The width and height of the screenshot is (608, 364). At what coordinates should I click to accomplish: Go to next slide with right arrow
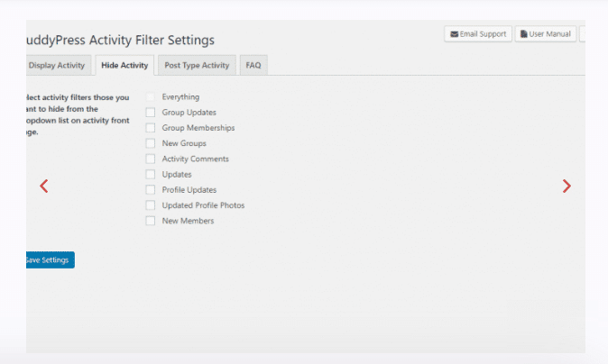(567, 187)
